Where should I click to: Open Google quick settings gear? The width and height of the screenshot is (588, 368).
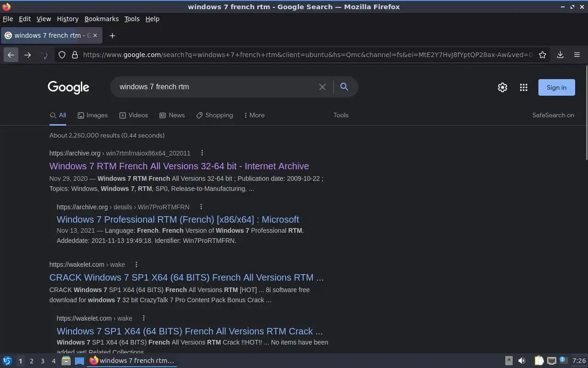[x=503, y=87]
